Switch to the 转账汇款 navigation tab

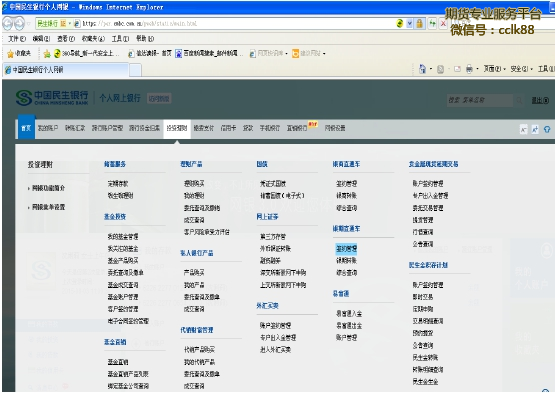coord(75,128)
